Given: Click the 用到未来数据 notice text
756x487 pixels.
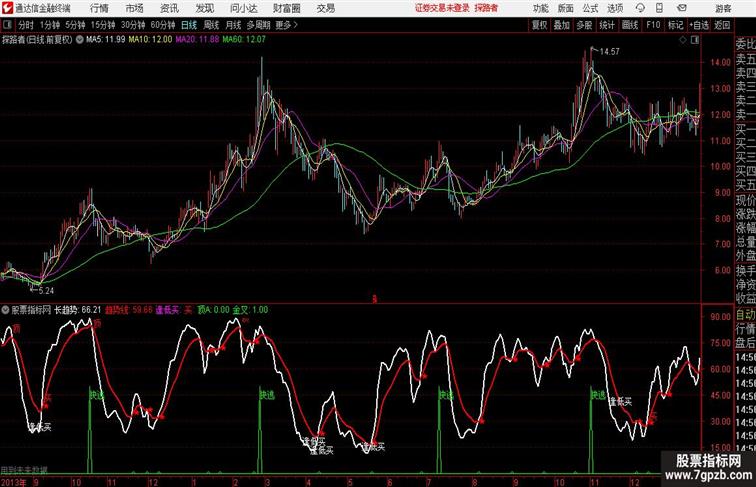Looking at the screenshot, I should pyautogui.click(x=24, y=470).
